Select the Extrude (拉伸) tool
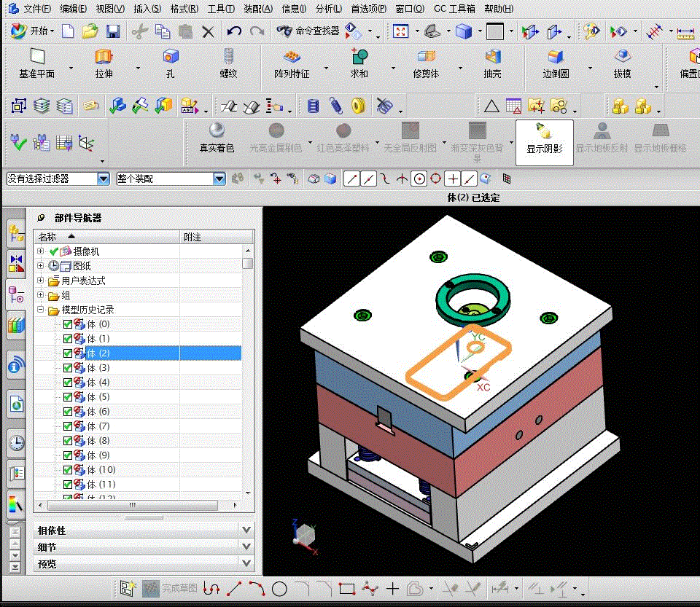 click(104, 64)
